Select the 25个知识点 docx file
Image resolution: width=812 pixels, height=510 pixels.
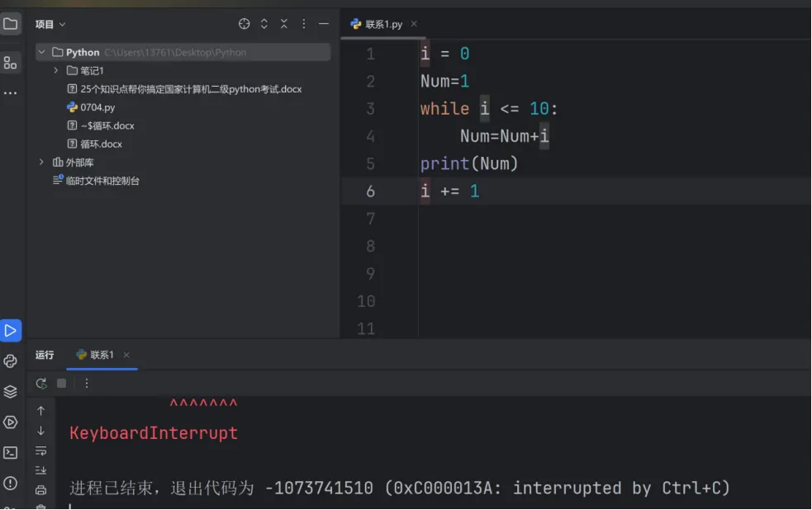tap(185, 89)
